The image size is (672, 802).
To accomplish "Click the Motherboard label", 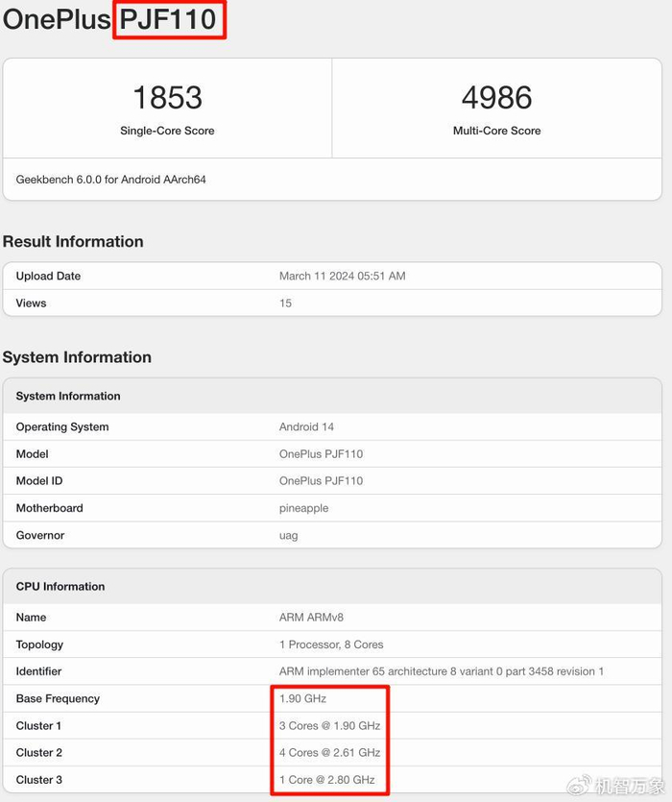I will tap(50, 508).
